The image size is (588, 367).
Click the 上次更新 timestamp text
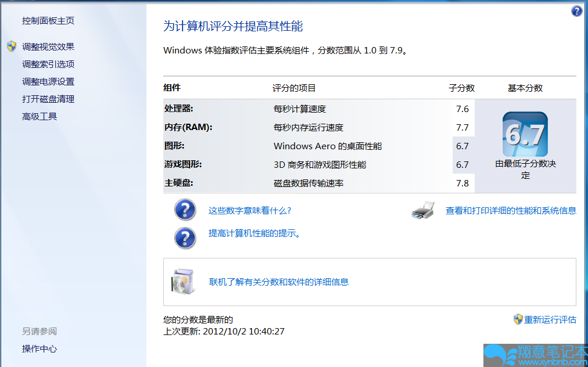[224, 332]
